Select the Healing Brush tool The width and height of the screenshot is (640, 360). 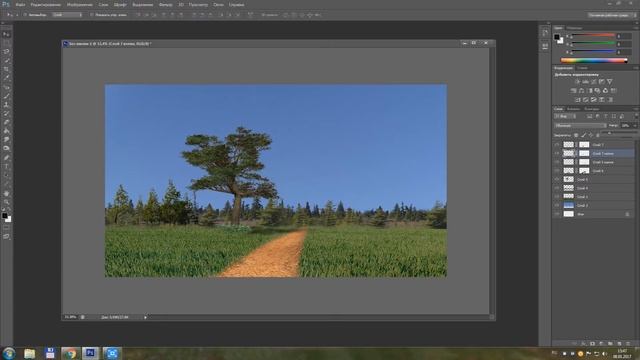(x=7, y=87)
